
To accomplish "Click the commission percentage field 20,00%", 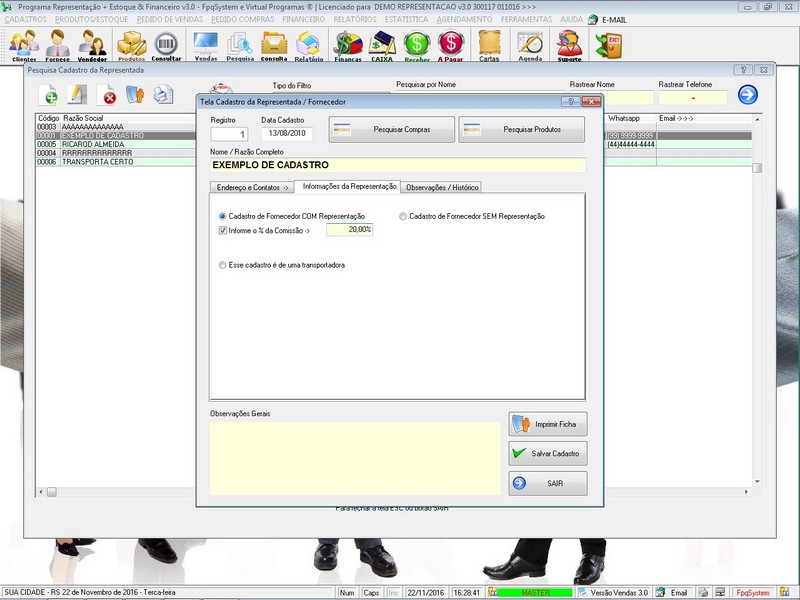I will click(x=349, y=230).
